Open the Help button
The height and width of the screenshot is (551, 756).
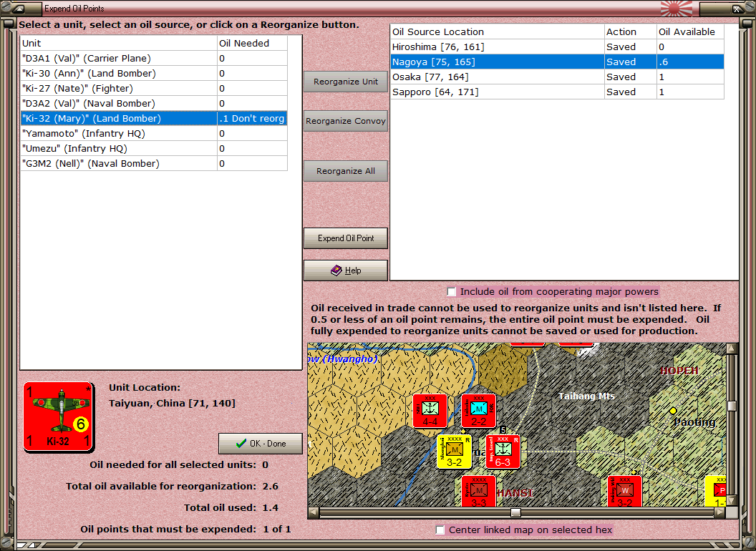point(346,270)
